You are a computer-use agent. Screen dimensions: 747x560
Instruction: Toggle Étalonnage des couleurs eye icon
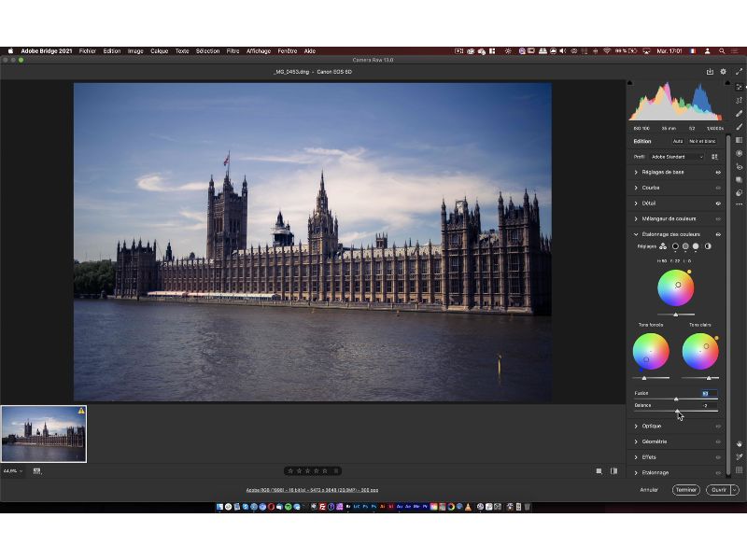[x=718, y=234]
